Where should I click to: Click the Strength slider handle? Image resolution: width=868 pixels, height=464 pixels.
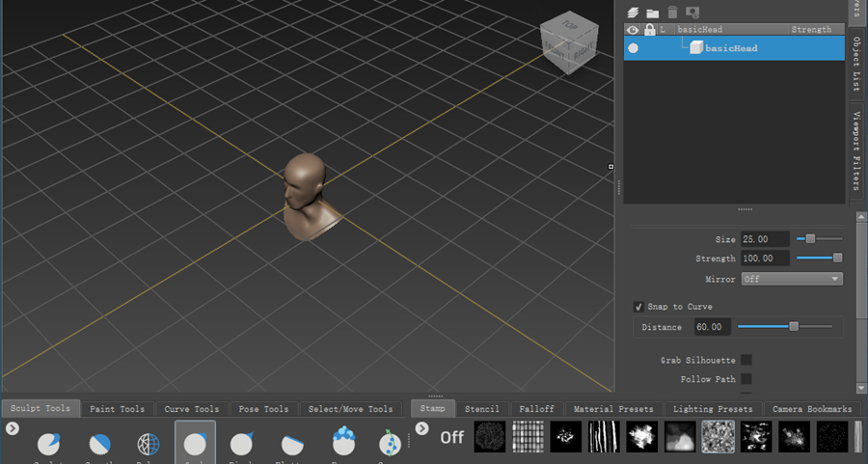837,258
